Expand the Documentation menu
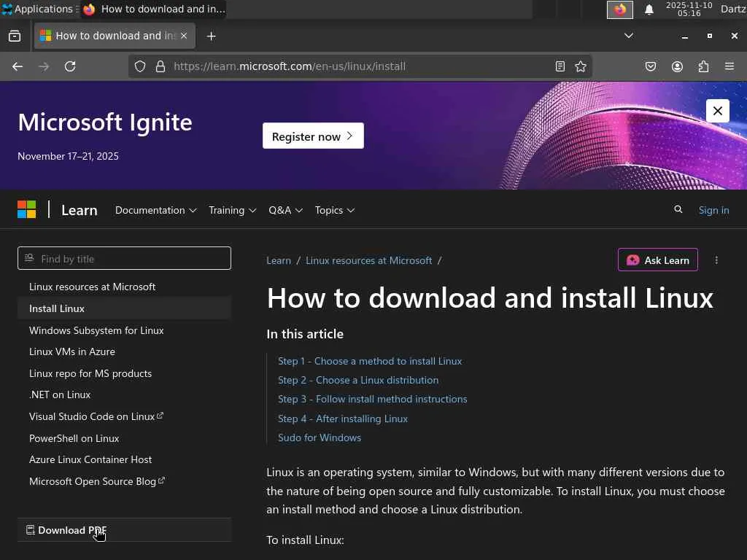This screenshot has height=560, width=747. pyautogui.click(x=156, y=210)
